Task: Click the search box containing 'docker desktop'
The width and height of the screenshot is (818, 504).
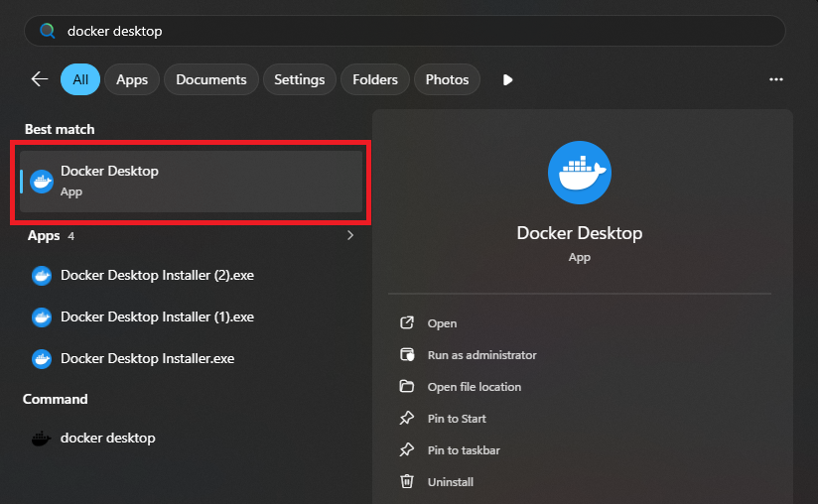Action: [404, 31]
